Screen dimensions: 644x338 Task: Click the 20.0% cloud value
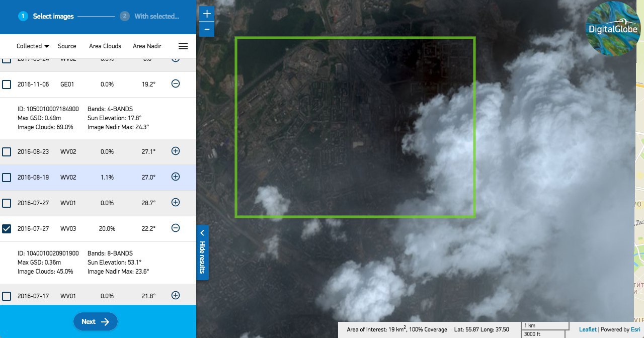tap(107, 228)
